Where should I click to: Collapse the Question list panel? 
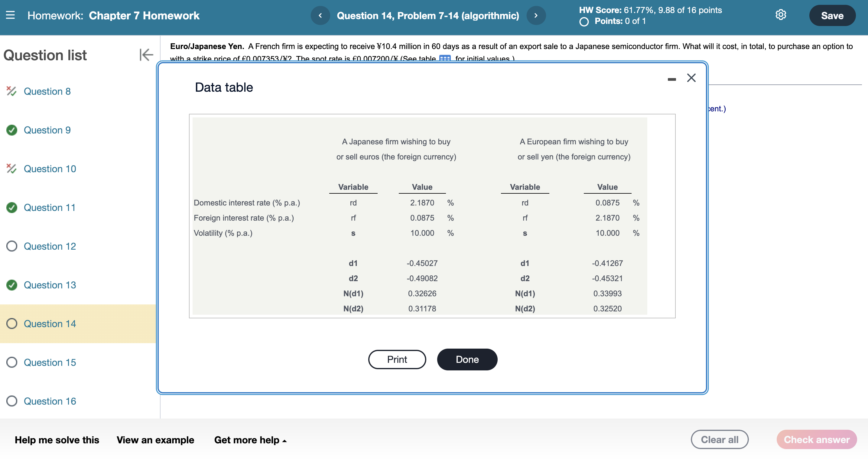[146, 55]
